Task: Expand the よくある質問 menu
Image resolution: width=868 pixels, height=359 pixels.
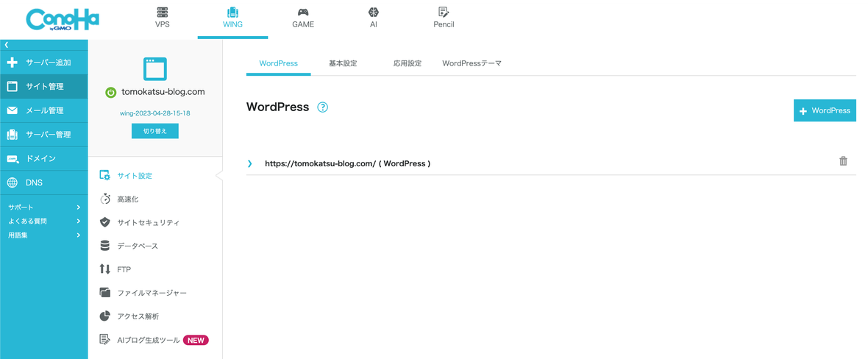Action: 43,221
